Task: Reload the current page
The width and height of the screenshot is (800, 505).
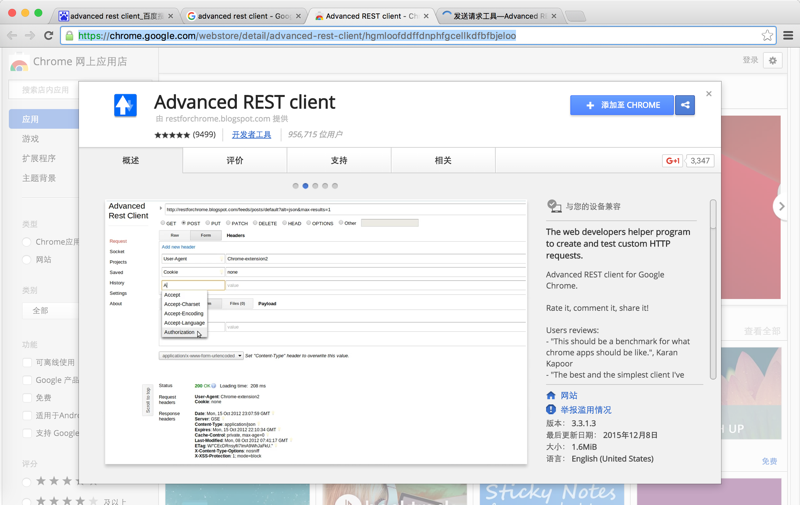Action: [48, 35]
